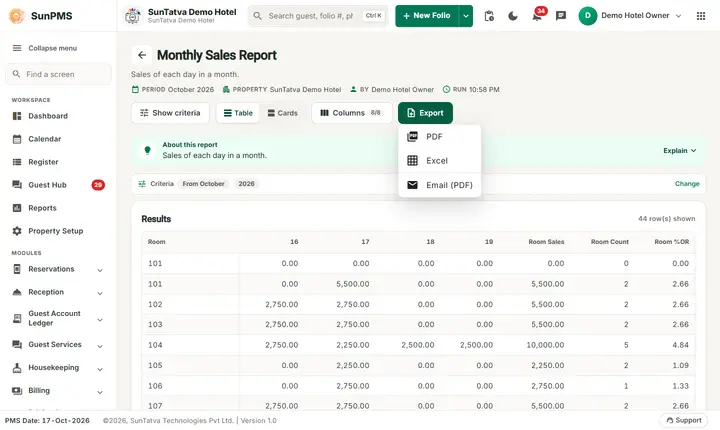Click the guest and folio search box
720x430 pixels.
click(x=318, y=16)
